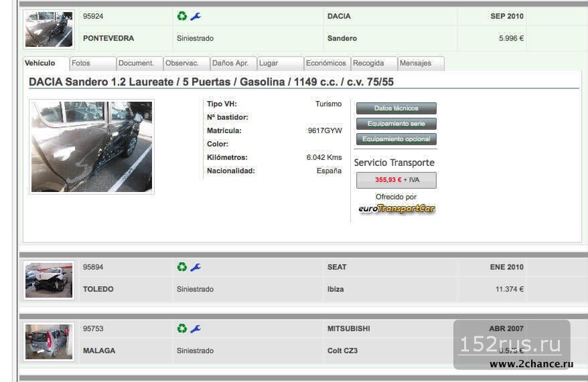The width and height of the screenshot is (588, 382).
Task: Click the green recycle icon in the Mitsubishi row
Action: pyautogui.click(x=182, y=328)
